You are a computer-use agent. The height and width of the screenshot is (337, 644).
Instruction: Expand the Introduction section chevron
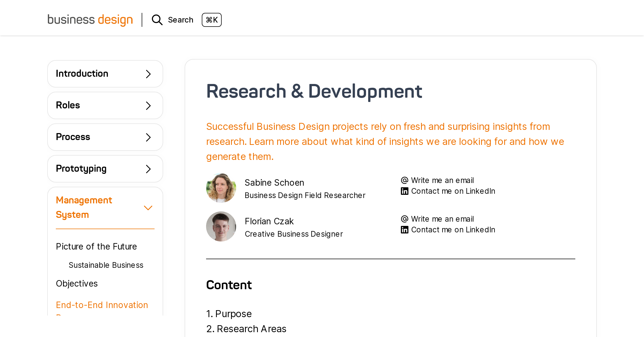click(x=148, y=74)
